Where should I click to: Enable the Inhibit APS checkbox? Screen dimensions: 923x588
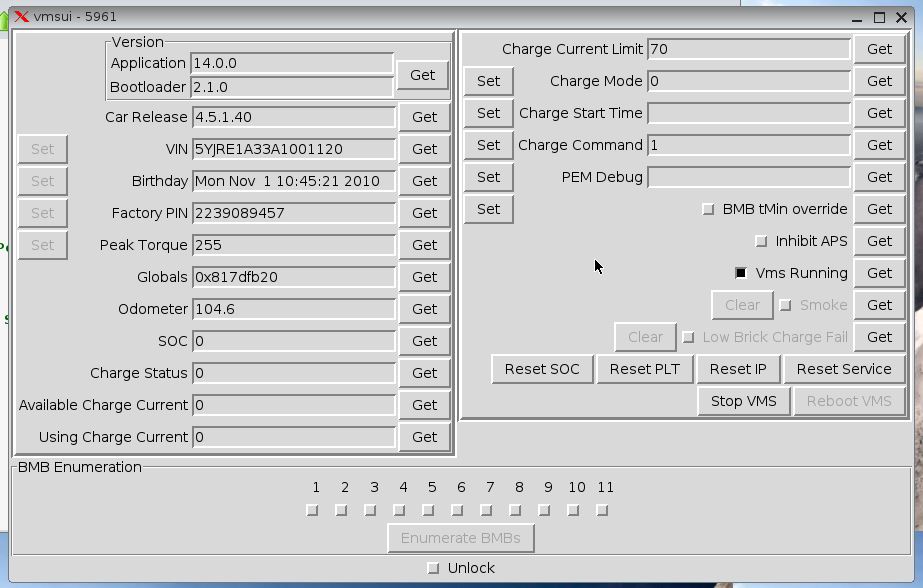click(x=761, y=241)
